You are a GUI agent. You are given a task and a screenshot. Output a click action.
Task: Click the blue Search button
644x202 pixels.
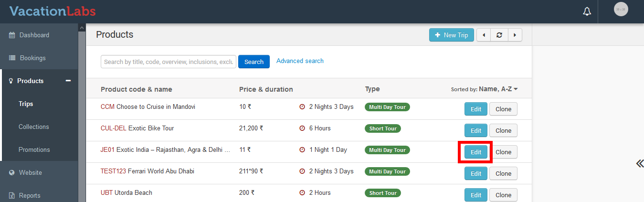253,62
